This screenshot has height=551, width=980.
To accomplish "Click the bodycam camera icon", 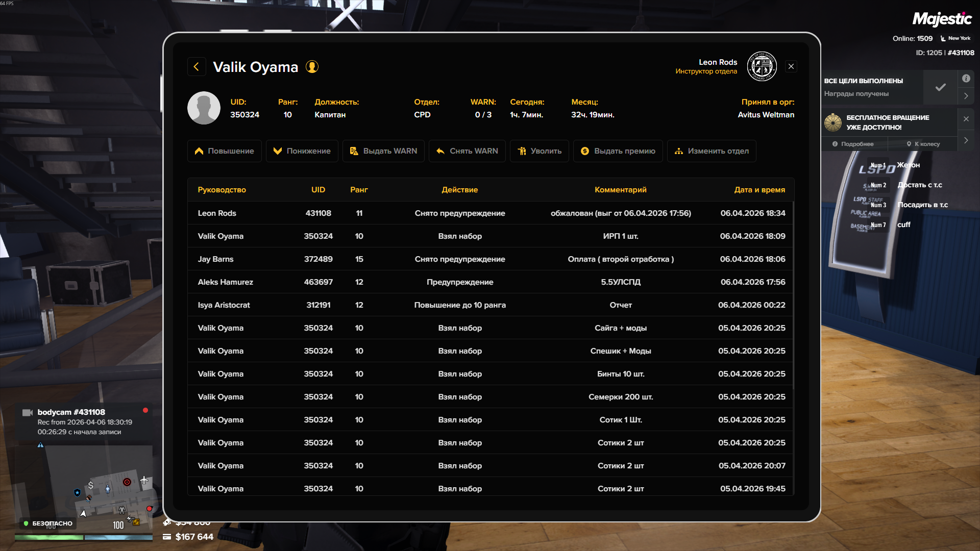I will [x=28, y=412].
